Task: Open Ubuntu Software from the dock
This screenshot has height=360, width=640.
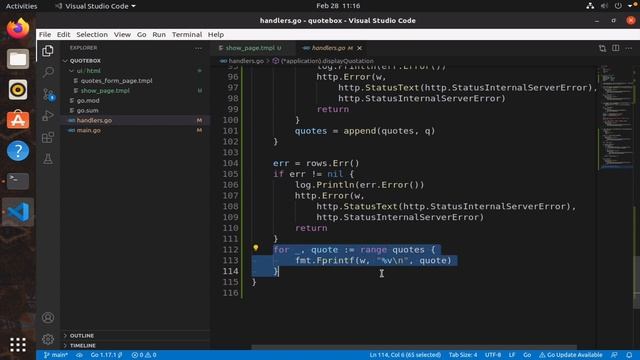Action: pos(18,120)
